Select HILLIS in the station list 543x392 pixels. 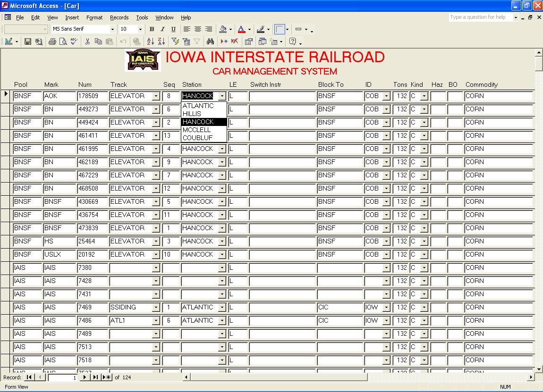pyautogui.click(x=204, y=114)
